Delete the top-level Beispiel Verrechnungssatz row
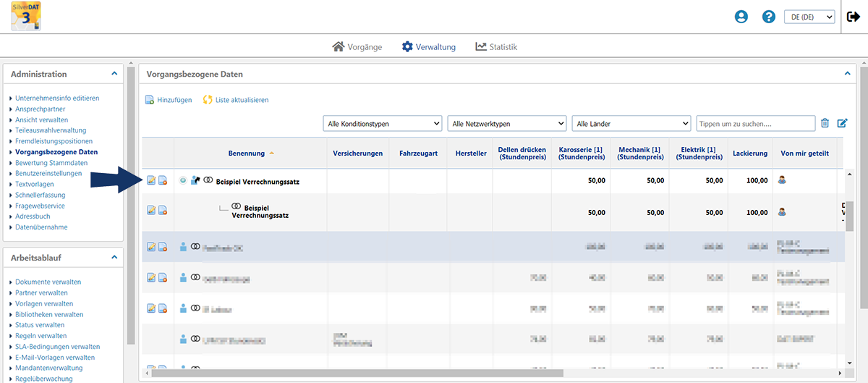The height and width of the screenshot is (383, 868). pyautogui.click(x=163, y=180)
